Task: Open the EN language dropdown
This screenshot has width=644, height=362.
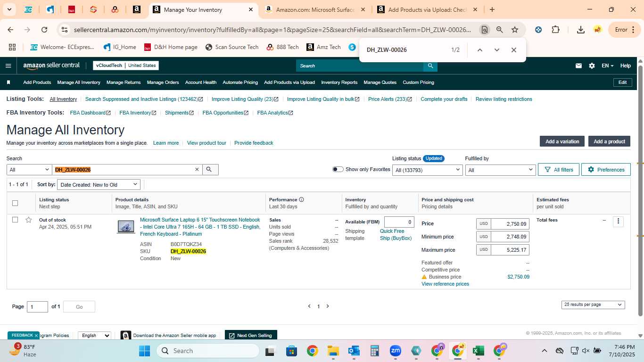Action: [x=608, y=66]
